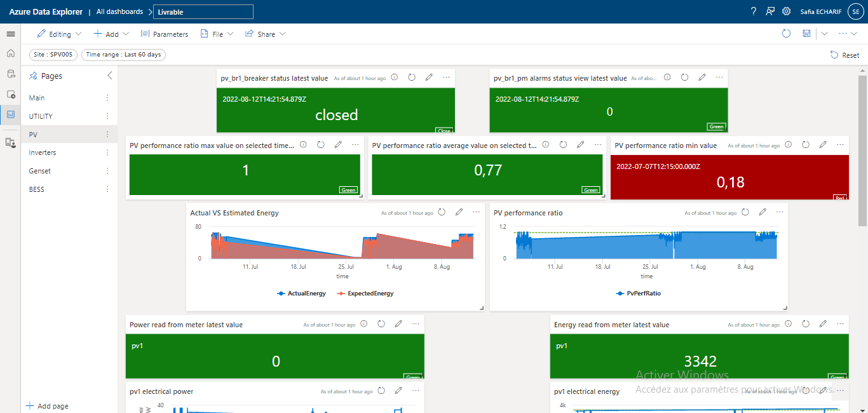Open options for the Main page
The width and height of the screenshot is (868, 413).
click(x=107, y=98)
